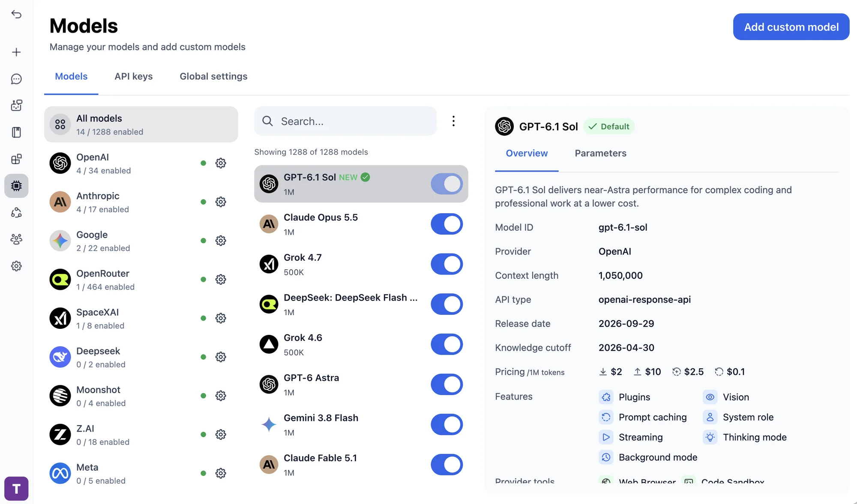Screen dimensions: 857x504
Task: Click the gpt-6.1-sol model ID value
Action: pos(623,227)
